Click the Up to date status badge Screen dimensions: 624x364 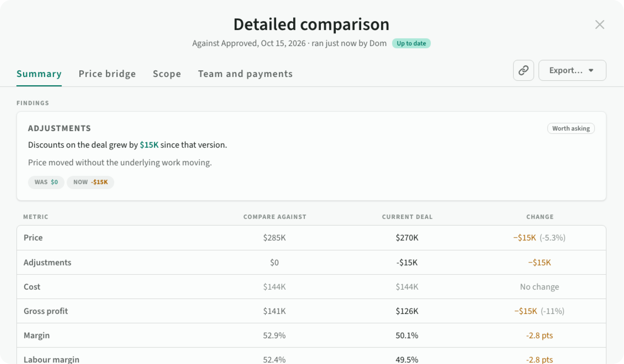coord(411,43)
